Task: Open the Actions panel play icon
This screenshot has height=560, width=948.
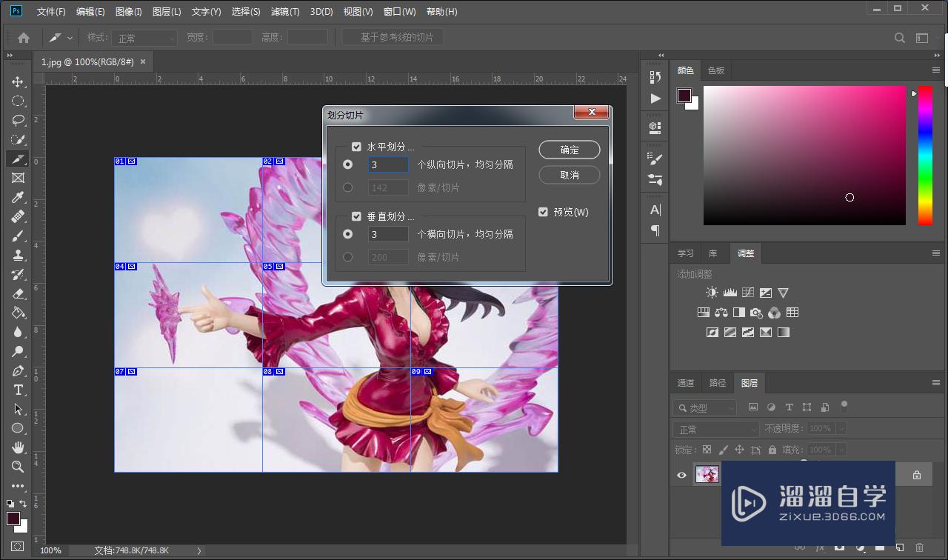Action: [655, 99]
